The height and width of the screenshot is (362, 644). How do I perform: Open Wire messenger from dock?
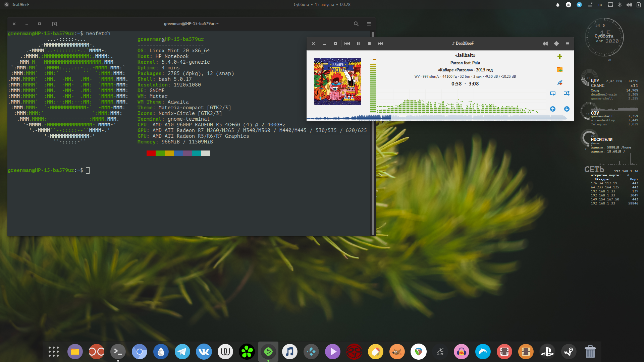[225, 352]
